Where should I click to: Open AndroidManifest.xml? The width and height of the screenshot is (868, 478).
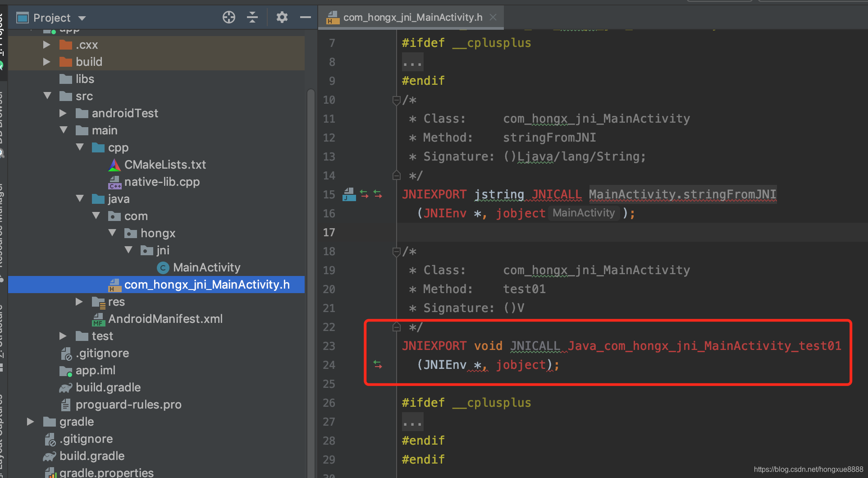pos(165,319)
